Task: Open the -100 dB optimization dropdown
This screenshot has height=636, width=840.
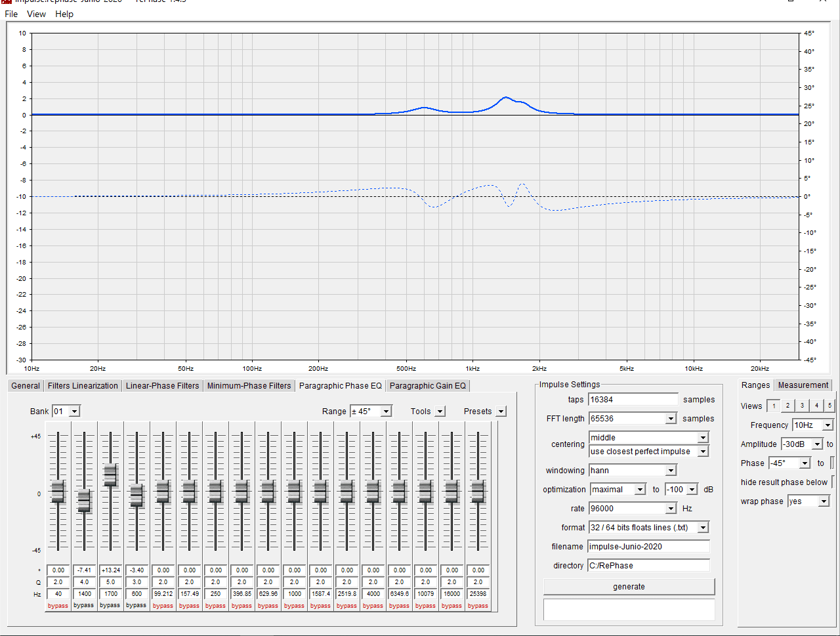Action: click(692, 490)
